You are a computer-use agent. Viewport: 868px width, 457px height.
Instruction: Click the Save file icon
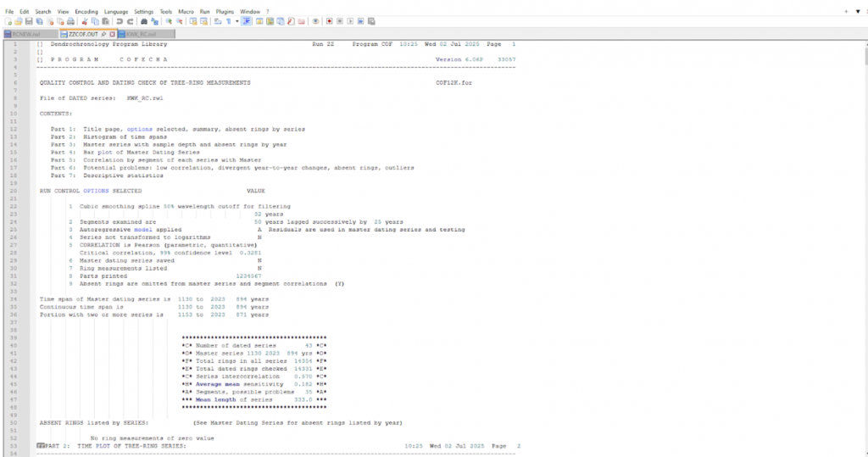pos(28,20)
